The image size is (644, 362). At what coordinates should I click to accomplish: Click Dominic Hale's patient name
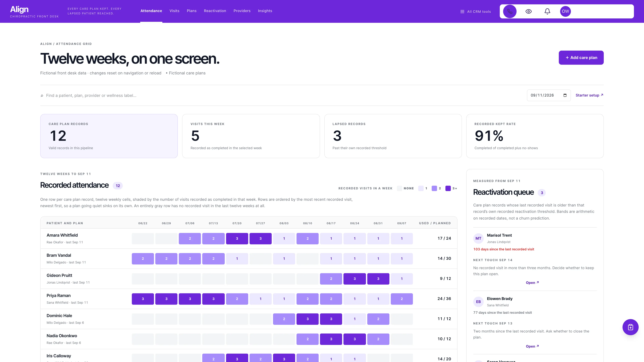coord(59,316)
